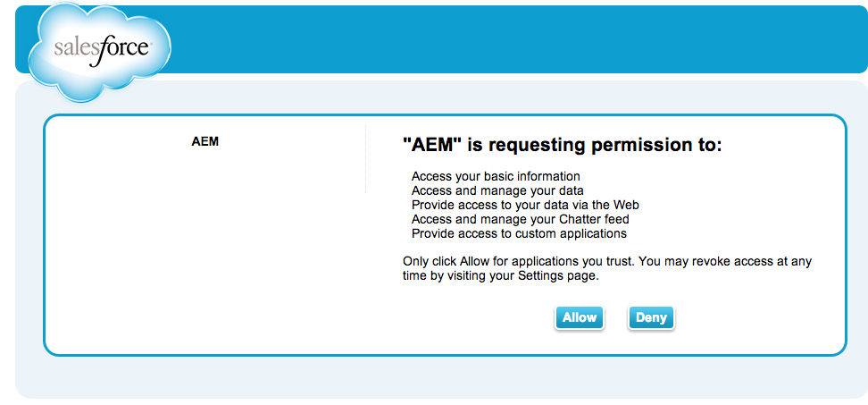Image resolution: width=868 pixels, height=405 pixels.
Task: Click the word "salesforce" in the logo
Action: (x=103, y=49)
